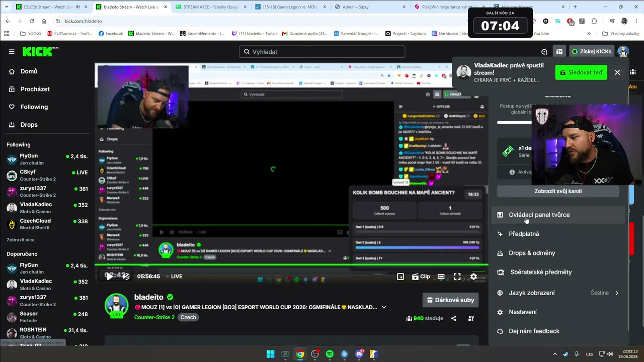Click Zobrazit svůj kanál button
644x362 pixels.
click(x=558, y=191)
